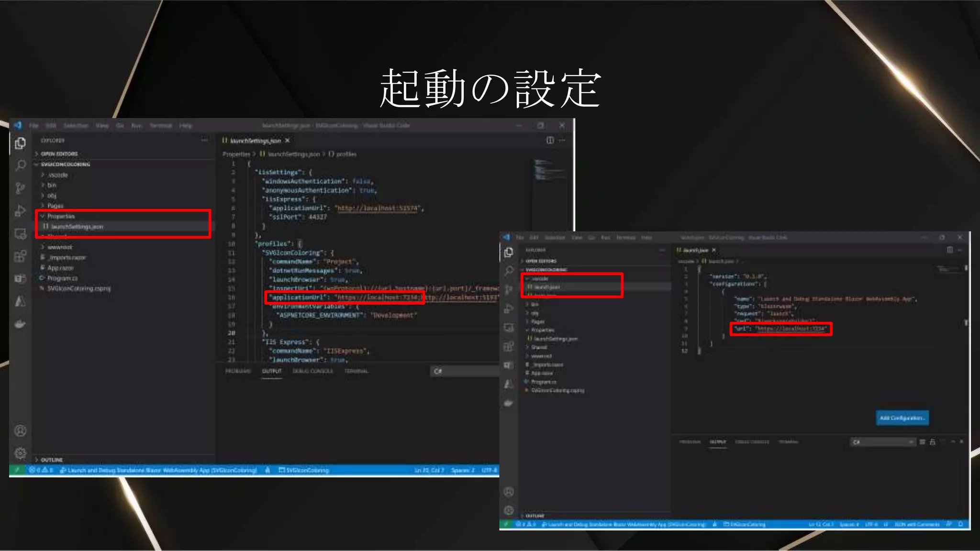Screen dimensions: 980x551
Task: Open Terminal menu in launchSettings.json window
Action: click(160, 126)
